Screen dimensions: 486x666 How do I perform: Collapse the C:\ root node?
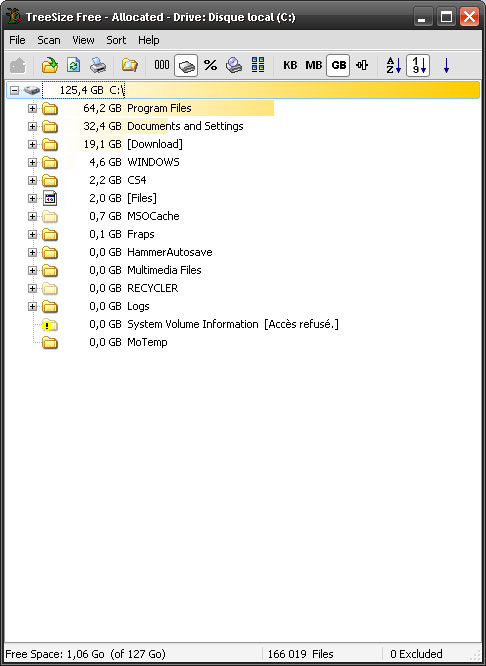[14, 90]
